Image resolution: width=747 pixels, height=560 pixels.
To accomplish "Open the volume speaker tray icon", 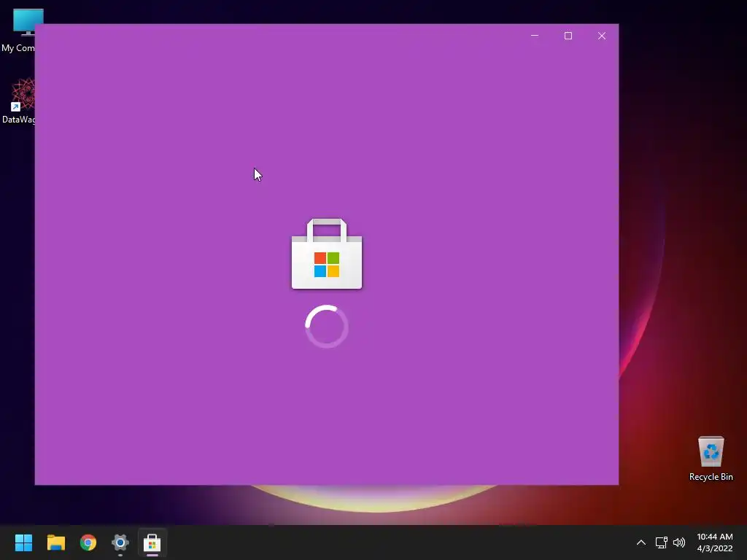I will pyautogui.click(x=679, y=542).
